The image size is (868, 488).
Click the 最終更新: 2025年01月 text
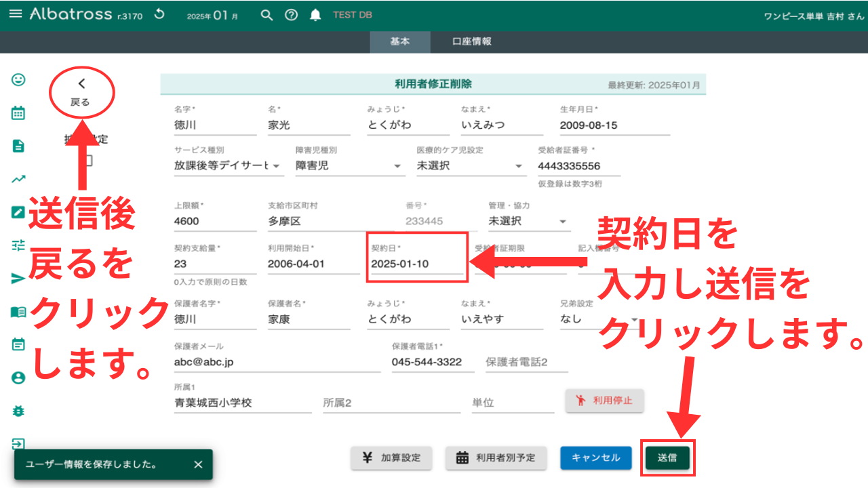654,85
